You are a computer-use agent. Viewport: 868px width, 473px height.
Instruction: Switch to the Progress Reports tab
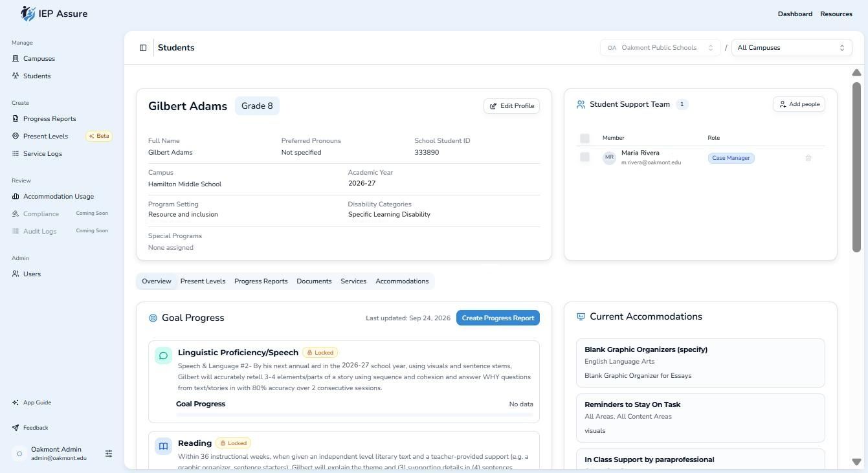(x=261, y=281)
